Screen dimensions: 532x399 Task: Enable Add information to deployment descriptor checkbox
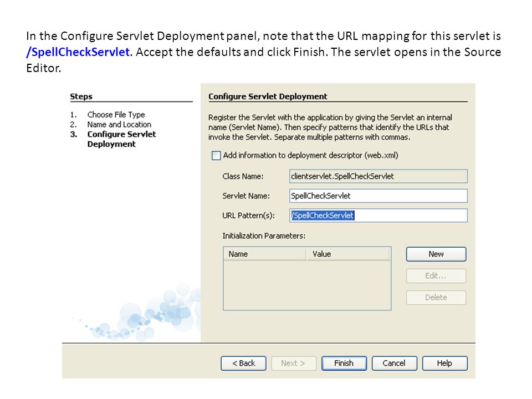point(216,156)
